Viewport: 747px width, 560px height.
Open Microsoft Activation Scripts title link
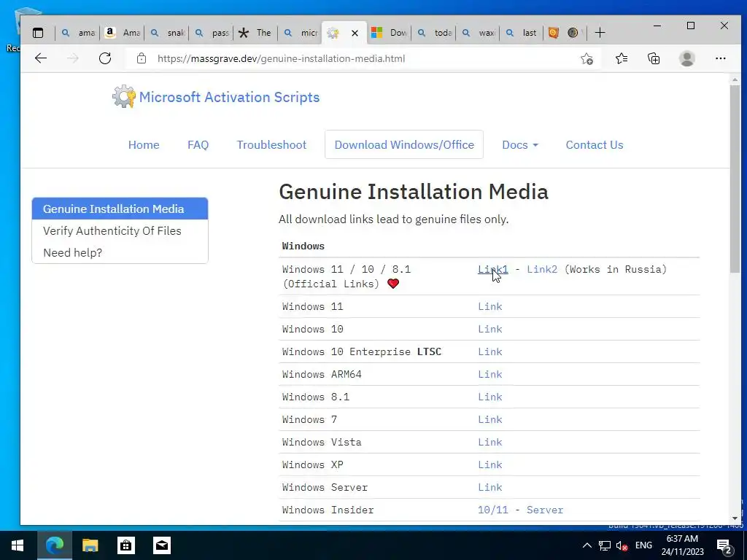click(229, 97)
